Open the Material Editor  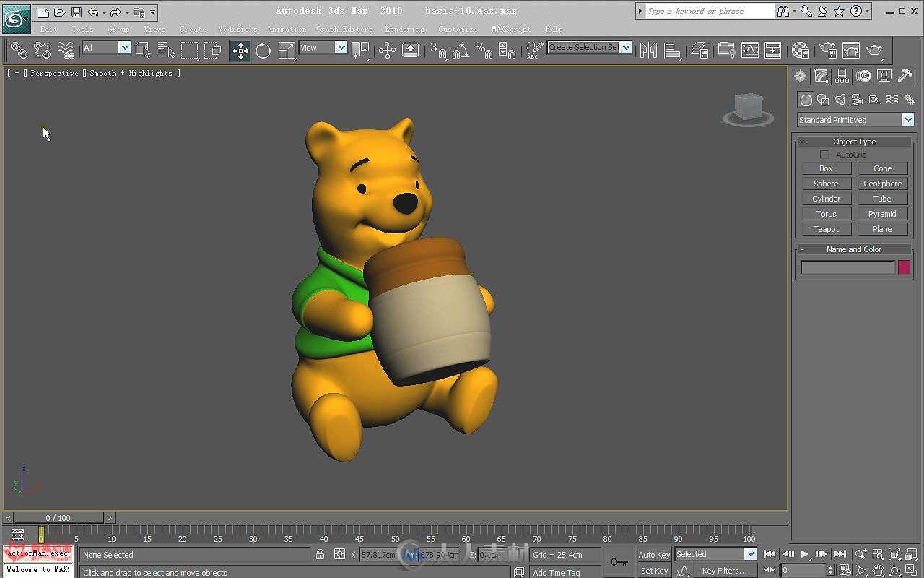pyautogui.click(x=800, y=50)
